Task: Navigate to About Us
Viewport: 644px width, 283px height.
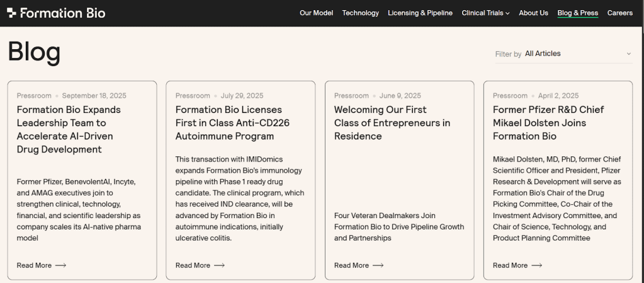Action: 533,13
